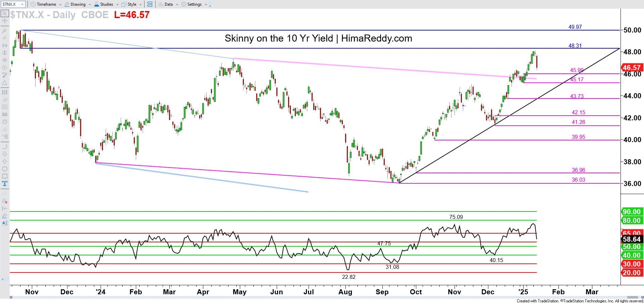Click the Settings gear icon
The height and width of the screenshot is (303, 644).
click(183, 4)
